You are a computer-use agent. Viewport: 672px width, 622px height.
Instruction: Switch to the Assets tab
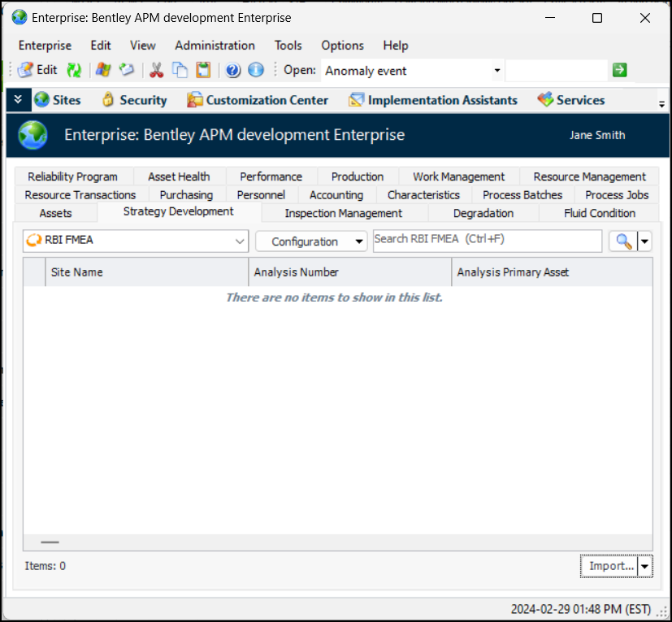tap(56, 213)
